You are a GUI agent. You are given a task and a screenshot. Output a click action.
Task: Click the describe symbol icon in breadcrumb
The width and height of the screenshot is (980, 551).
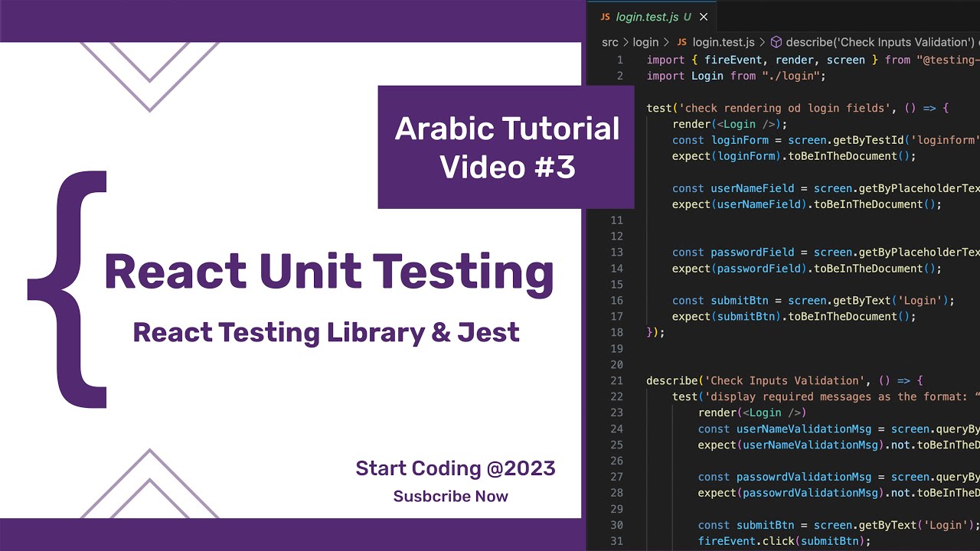[x=776, y=42]
